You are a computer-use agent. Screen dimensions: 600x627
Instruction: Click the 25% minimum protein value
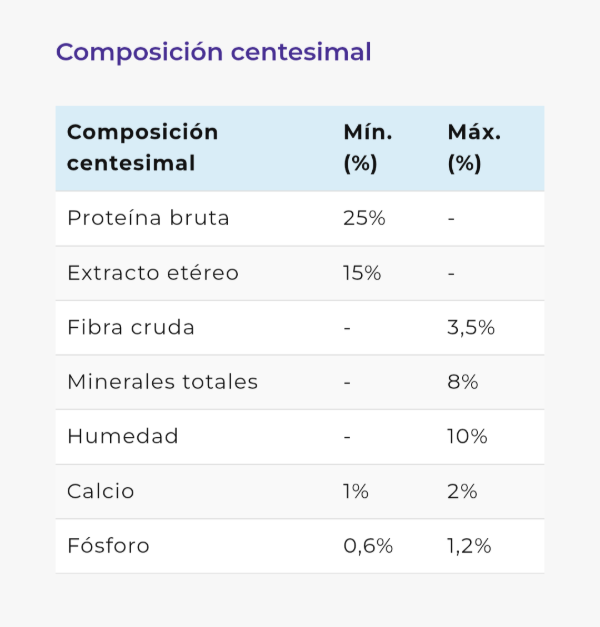click(x=364, y=218)
